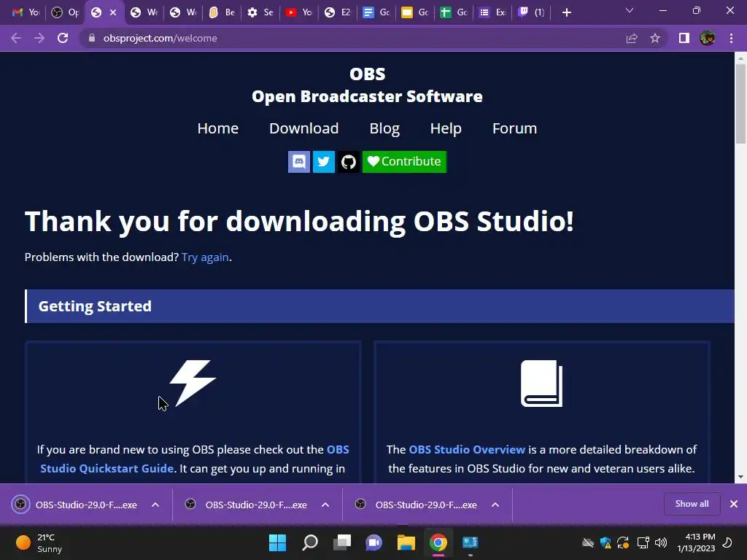The height and width of the screenshot is (560, 747).
Task: Open the OBS Studio Quickstart Guide link
Action: [x=195, y=459]
